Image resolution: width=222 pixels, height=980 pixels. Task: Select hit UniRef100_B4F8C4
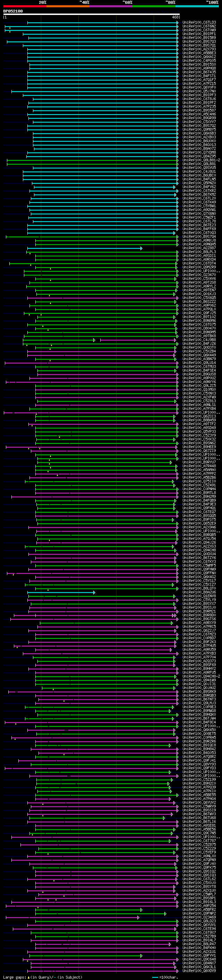(x=199, y=722)
